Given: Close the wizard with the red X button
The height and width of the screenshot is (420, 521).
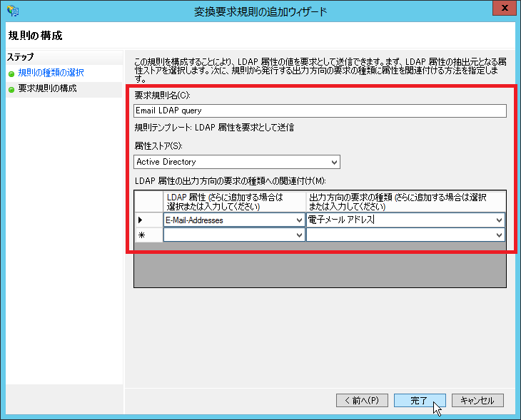Looking at the screenshot, I should (505, 8).
